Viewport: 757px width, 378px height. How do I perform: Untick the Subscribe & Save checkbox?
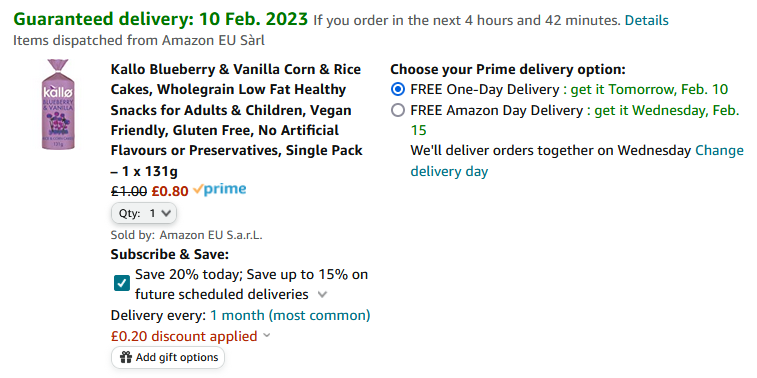122,283
